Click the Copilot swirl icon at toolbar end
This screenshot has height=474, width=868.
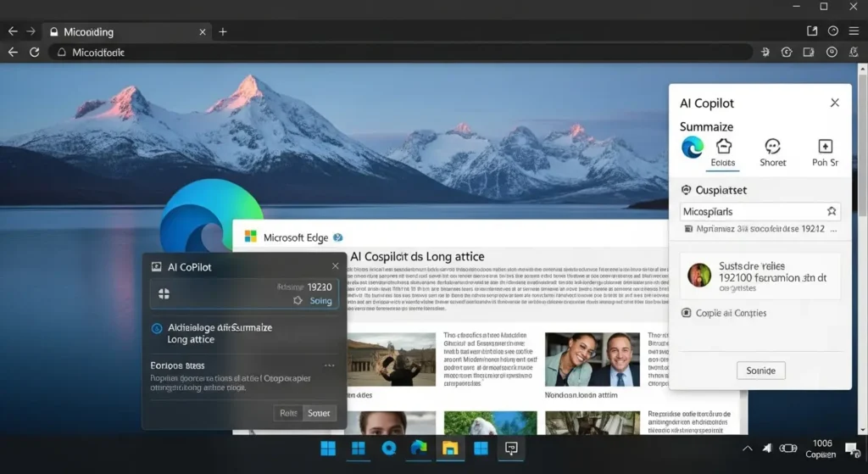(x=854, y=52)
